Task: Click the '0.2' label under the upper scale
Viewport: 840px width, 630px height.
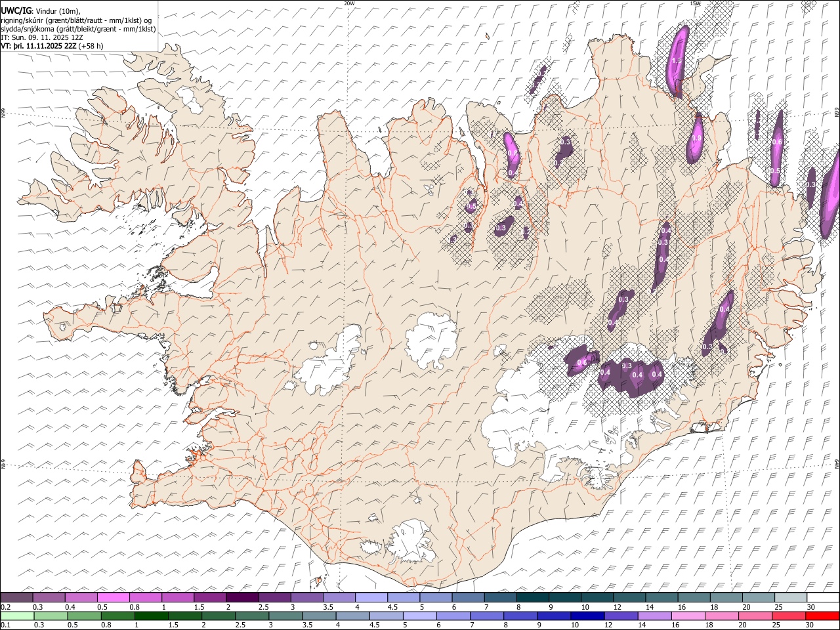Action: [6, 607]
